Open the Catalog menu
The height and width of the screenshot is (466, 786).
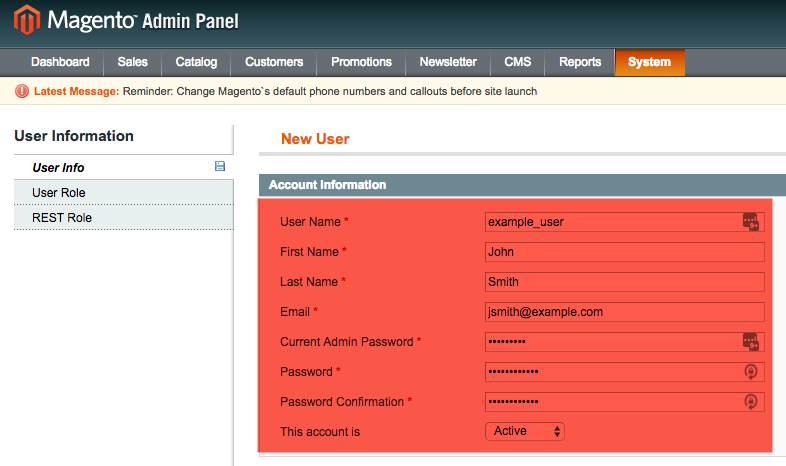coord(196,62)
